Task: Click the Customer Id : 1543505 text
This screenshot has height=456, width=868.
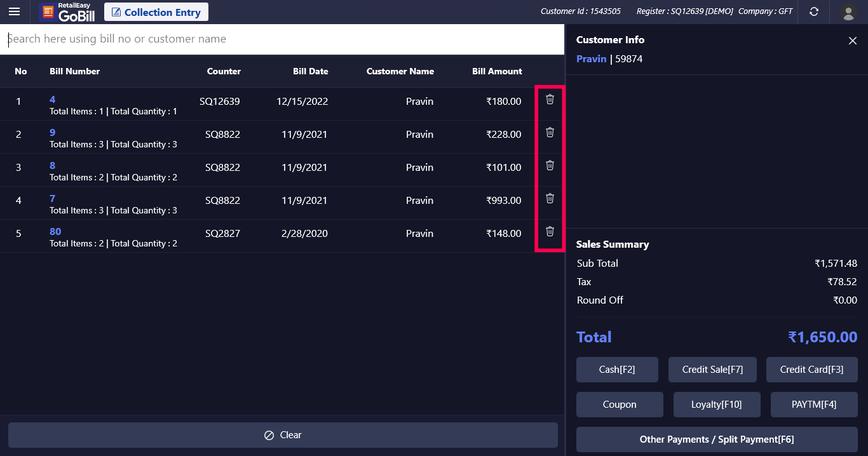Action: [x=581, y=11]
